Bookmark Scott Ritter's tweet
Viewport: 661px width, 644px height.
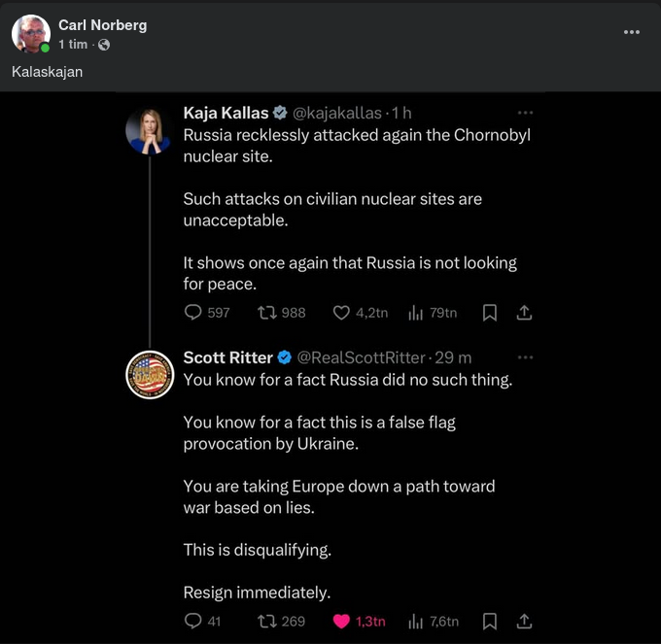coord(490,621)
